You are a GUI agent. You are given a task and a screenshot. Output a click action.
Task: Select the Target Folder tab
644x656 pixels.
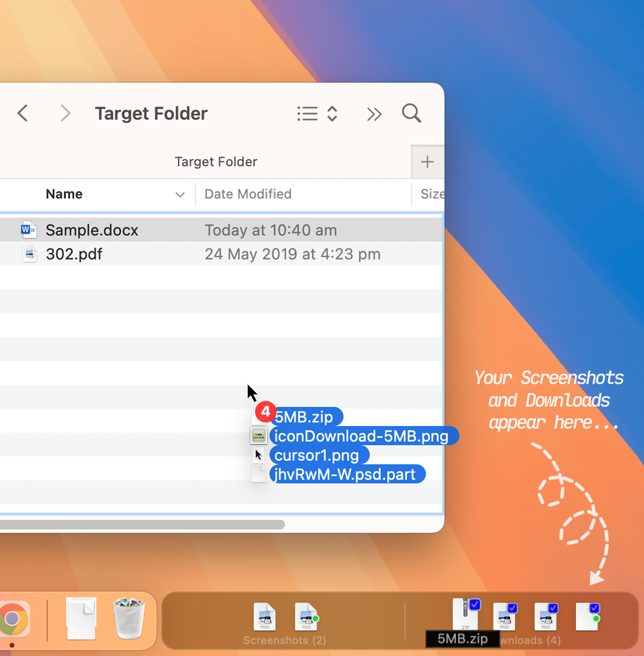[215, 162]
